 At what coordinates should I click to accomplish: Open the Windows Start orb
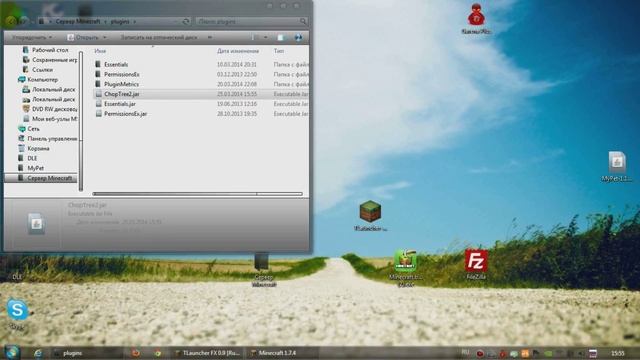tap(11, 353)
